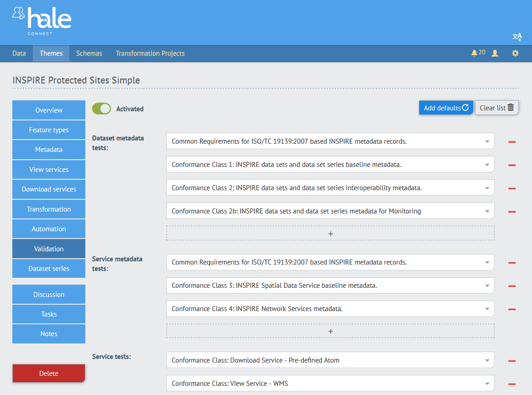Open Conformance Class 1 baseline metadata dropdown
532x395 pixels.
coord(330,165)
